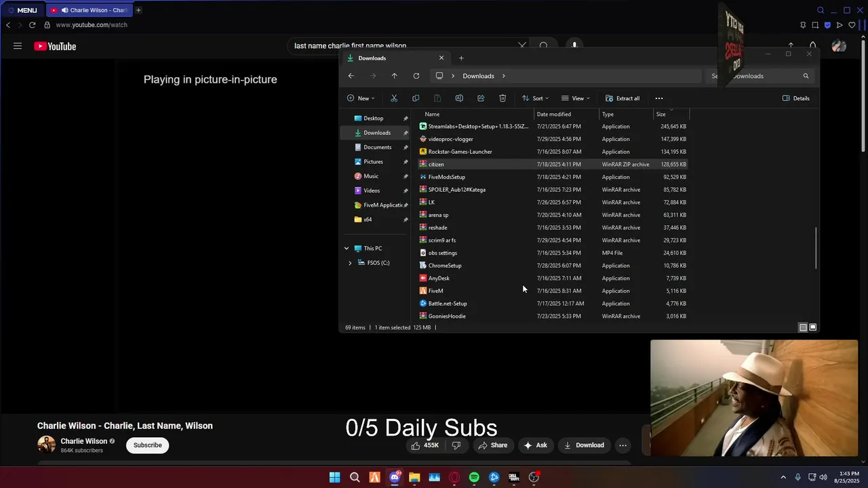
Task: Click the Copy icon in File Explorer toolbar
Action: pyautogui.click(x=416, y=98)
